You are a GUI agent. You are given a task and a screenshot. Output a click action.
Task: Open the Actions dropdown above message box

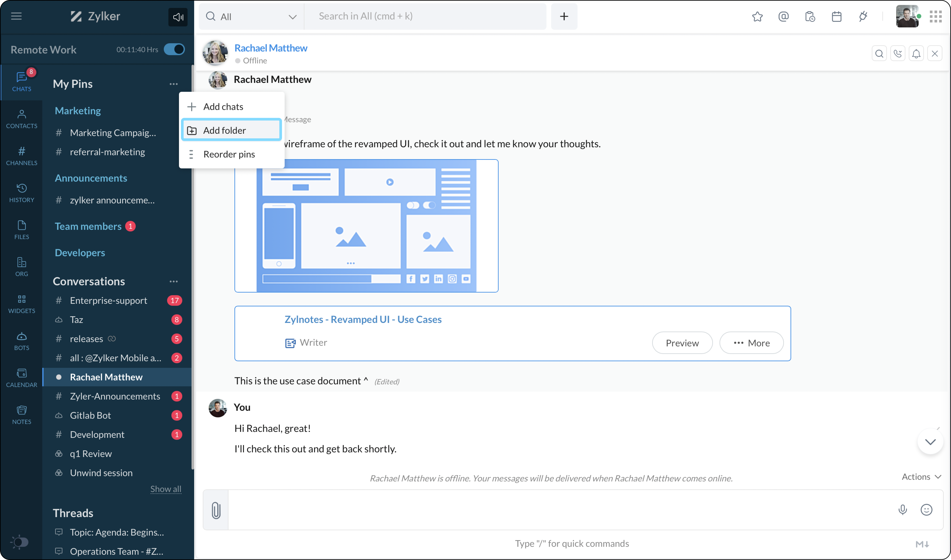[921, 477]
